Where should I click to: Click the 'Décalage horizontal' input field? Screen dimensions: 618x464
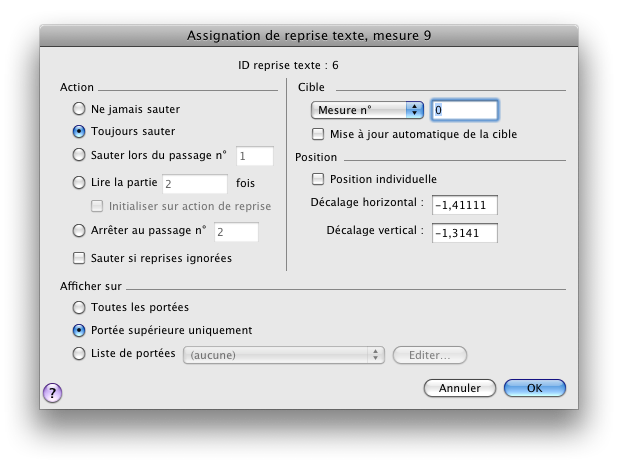pyautogui.click(x=464, y=205)
